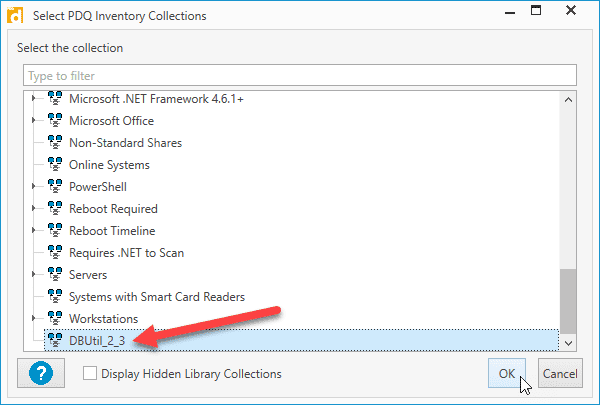The image size is (600, 405).
Task: Select the Reboot Timeline collection
Action: pos(112,231)
